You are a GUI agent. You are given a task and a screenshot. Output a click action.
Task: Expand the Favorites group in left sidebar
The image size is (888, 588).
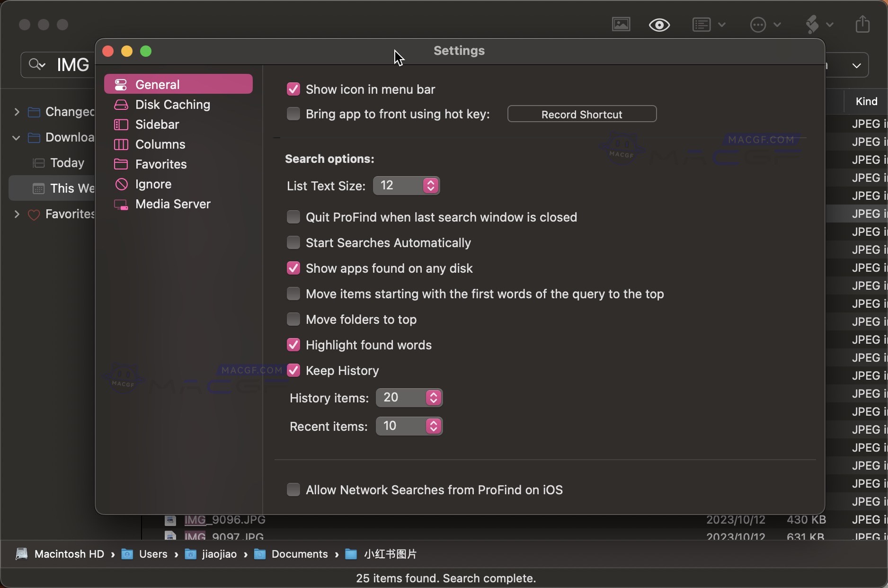pyautogui.click(x=17, y=214)
